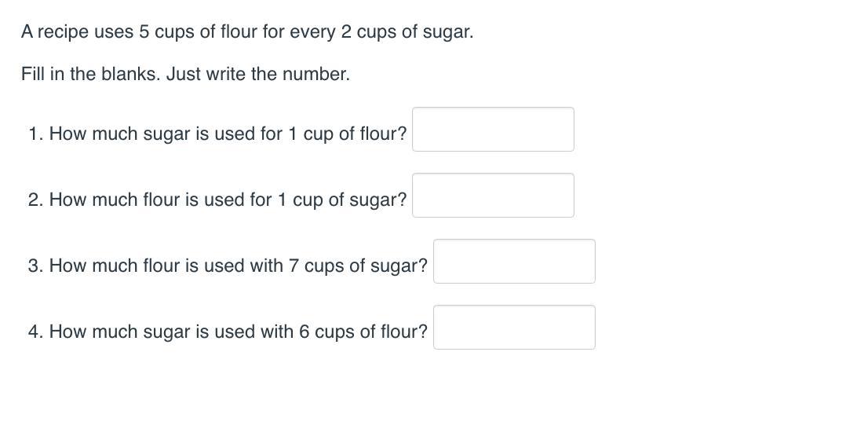Click the list number "1."
Viewport: 868px width, 425px height.
(35, 134)
